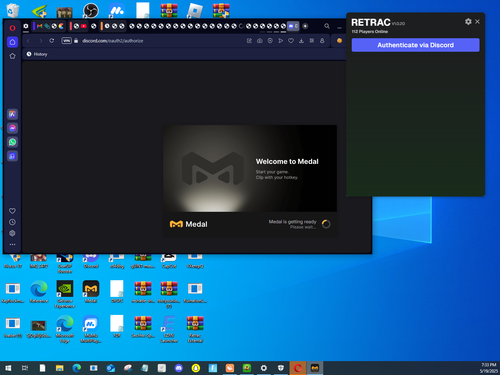The width and height of the screenshot is (500, 375).
Task: Go back in the Opera browser
Action: click(x=28, y=41)
